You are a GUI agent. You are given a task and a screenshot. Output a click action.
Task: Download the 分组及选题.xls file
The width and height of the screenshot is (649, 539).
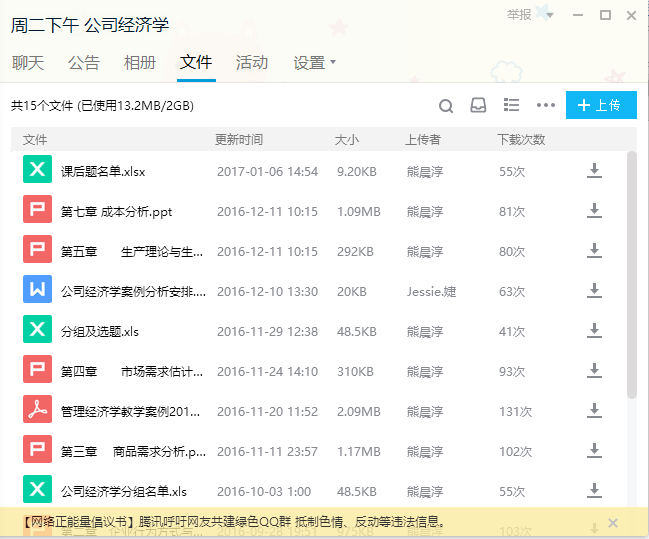coord(594,331)
